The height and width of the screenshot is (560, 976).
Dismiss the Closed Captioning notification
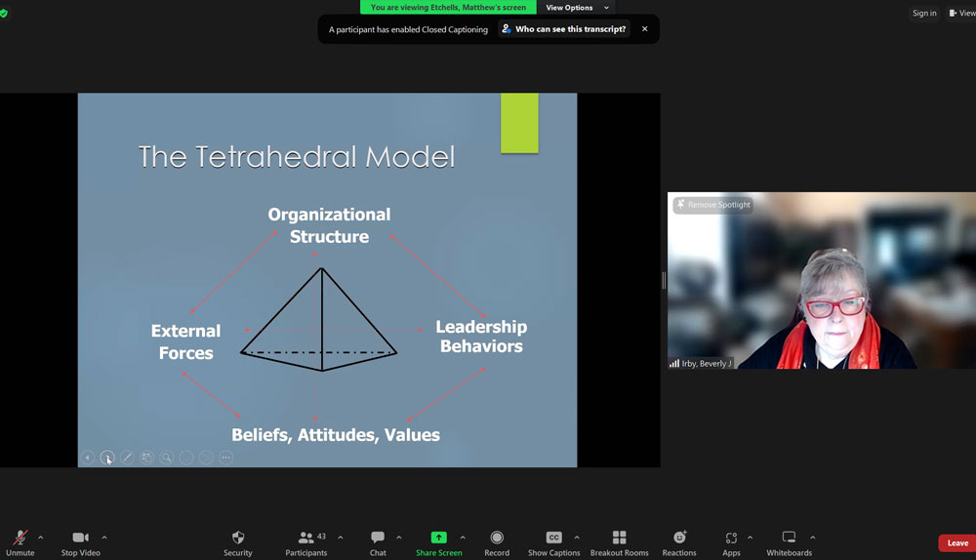click(644, 29)
